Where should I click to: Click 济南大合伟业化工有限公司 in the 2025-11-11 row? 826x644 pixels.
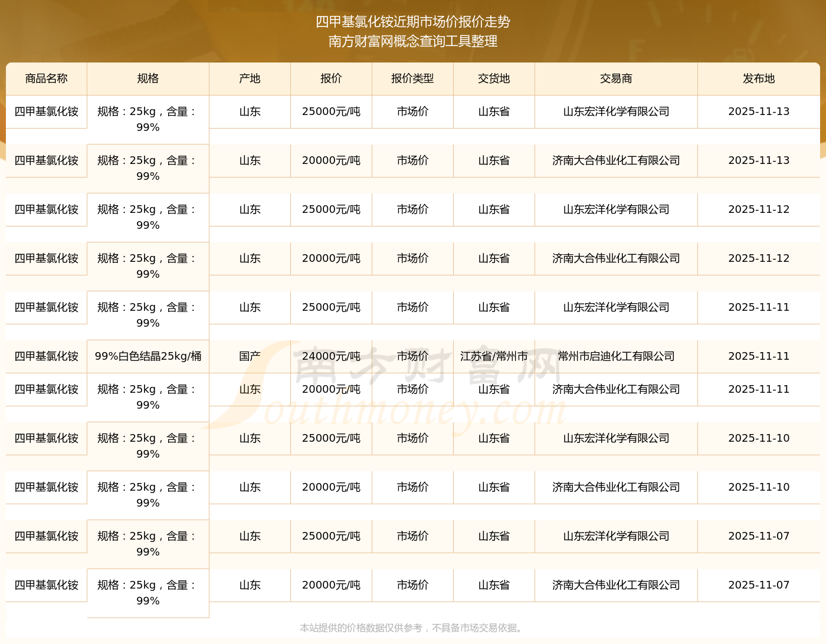tap(616, 389)
